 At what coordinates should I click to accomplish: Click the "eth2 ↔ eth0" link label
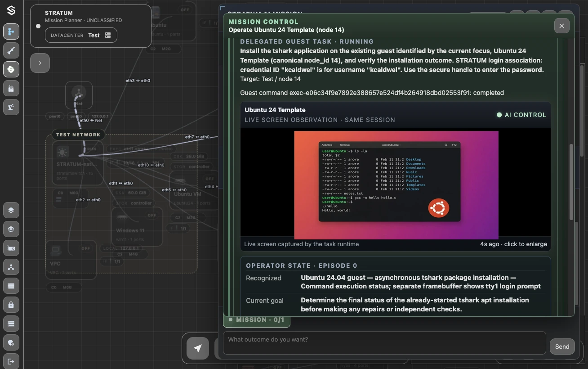tap(88, 200)
